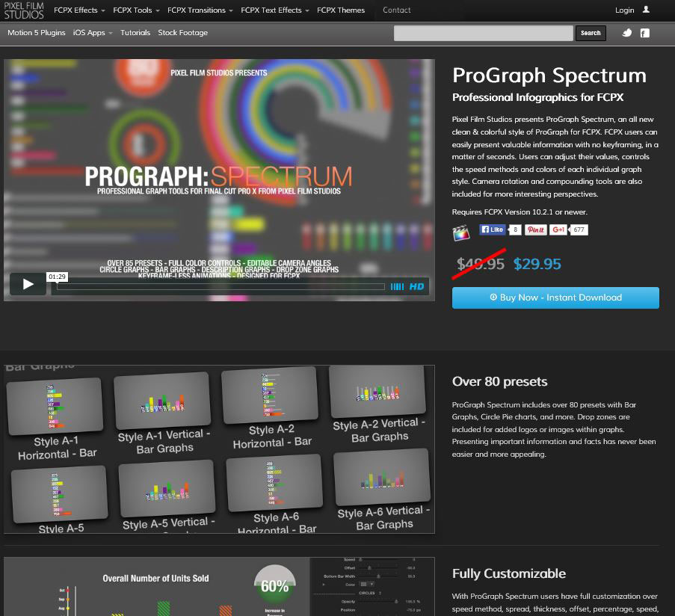
Task: Adjust the video volume bars icon
Action: pos(397,286)
